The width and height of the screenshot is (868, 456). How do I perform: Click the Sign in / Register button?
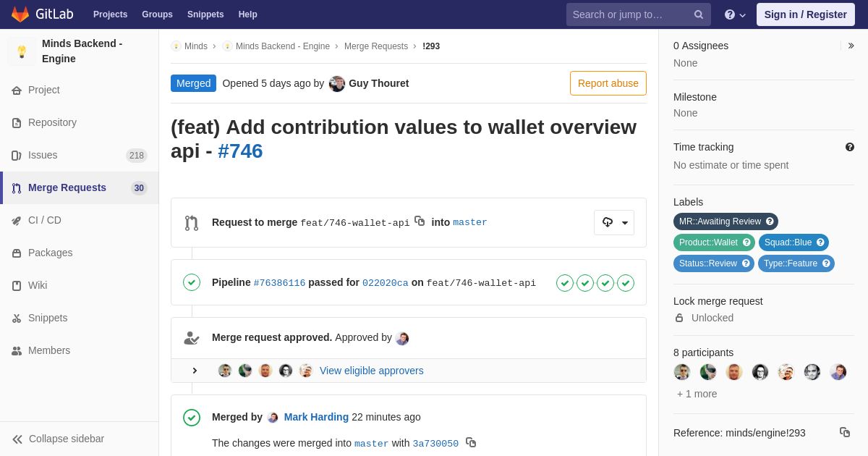point(806,14)
